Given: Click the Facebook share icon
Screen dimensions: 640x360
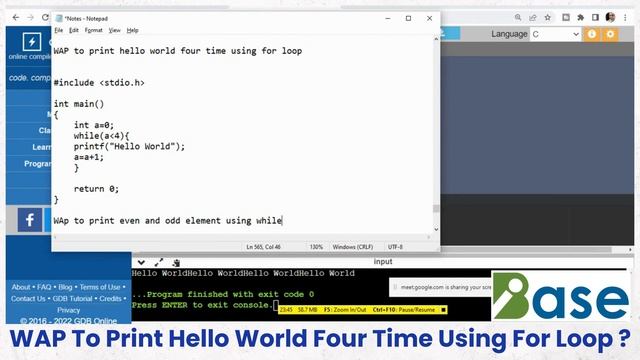Looking at the screenshot, I should tap(29, 220).
